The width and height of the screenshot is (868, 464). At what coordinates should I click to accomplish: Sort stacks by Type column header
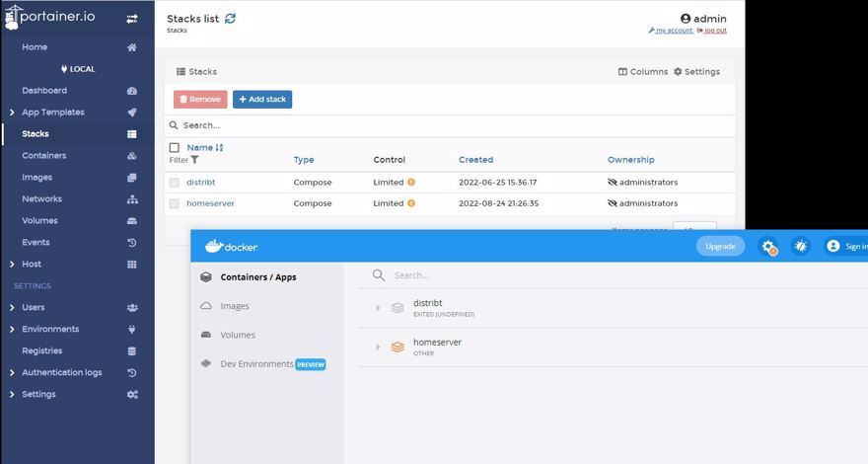click(304, 160)
